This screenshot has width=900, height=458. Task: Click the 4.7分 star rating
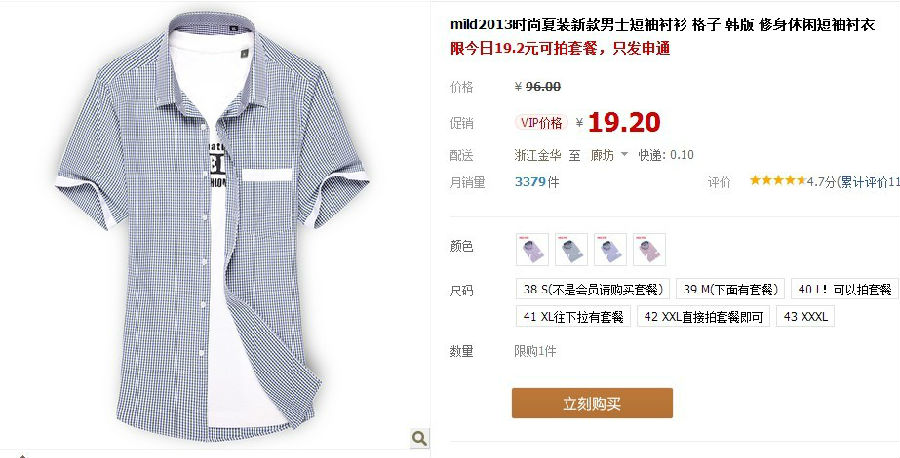coord(792,181)
